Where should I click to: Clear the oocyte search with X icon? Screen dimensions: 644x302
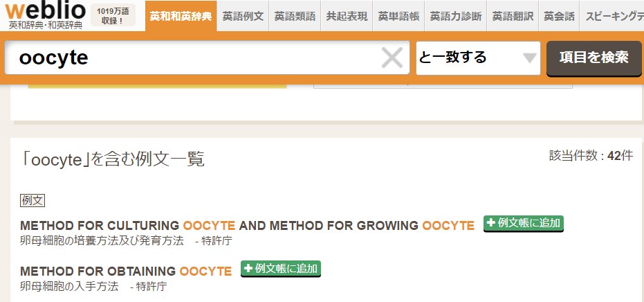[392, 57]
